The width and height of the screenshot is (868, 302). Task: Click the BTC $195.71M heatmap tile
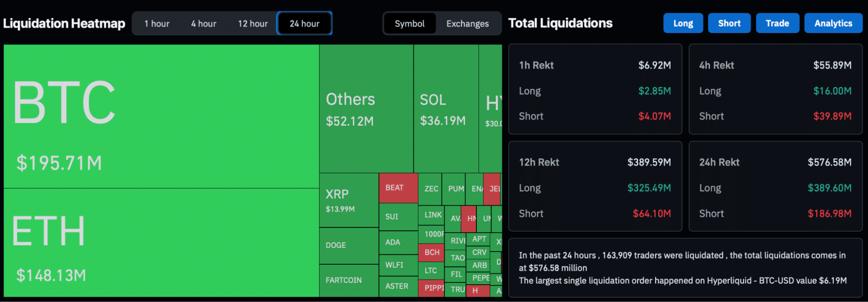tap(161, 116)
